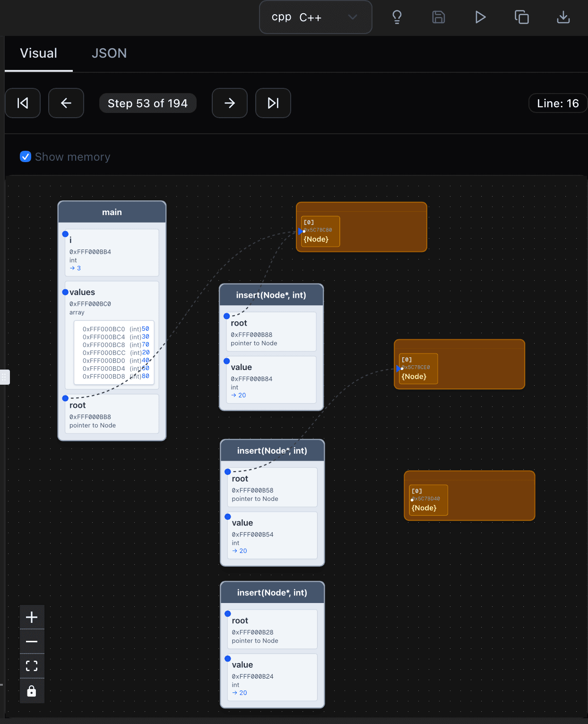
Task: Switch to the JSON tab
Action: (109, 53)
